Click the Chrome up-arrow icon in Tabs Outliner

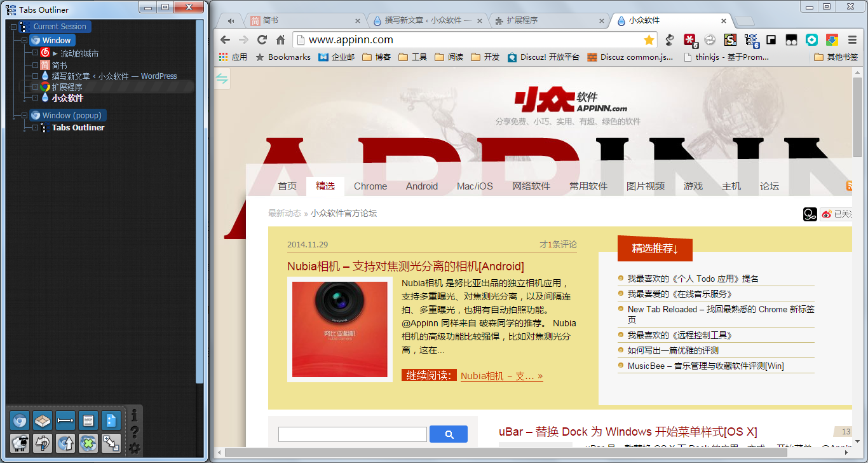tap(65, 443)
